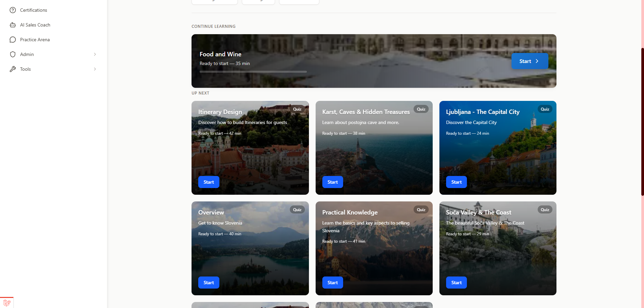Select the Certifications menu item
The image size is (644, 308).
tap(33, 10)
